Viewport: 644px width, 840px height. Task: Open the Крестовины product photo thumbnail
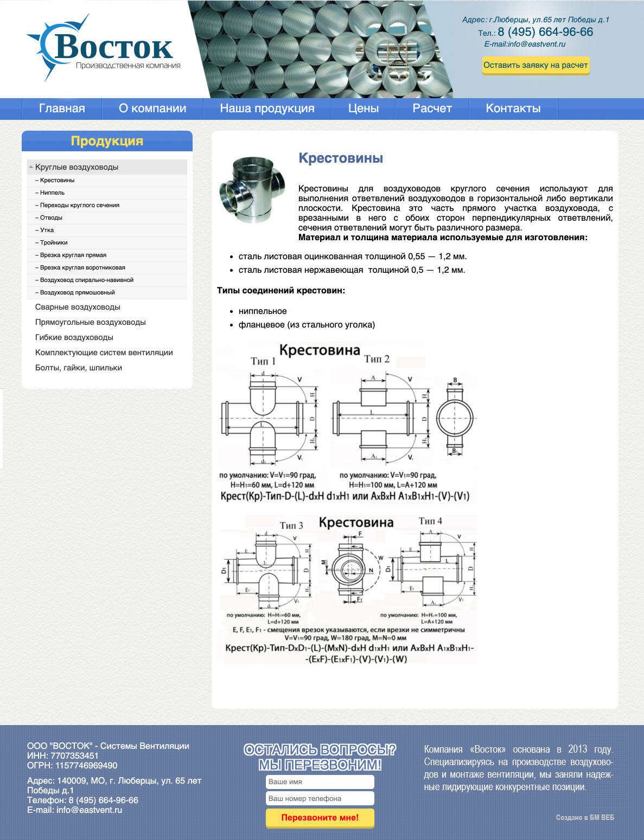(x=252, y=190)
